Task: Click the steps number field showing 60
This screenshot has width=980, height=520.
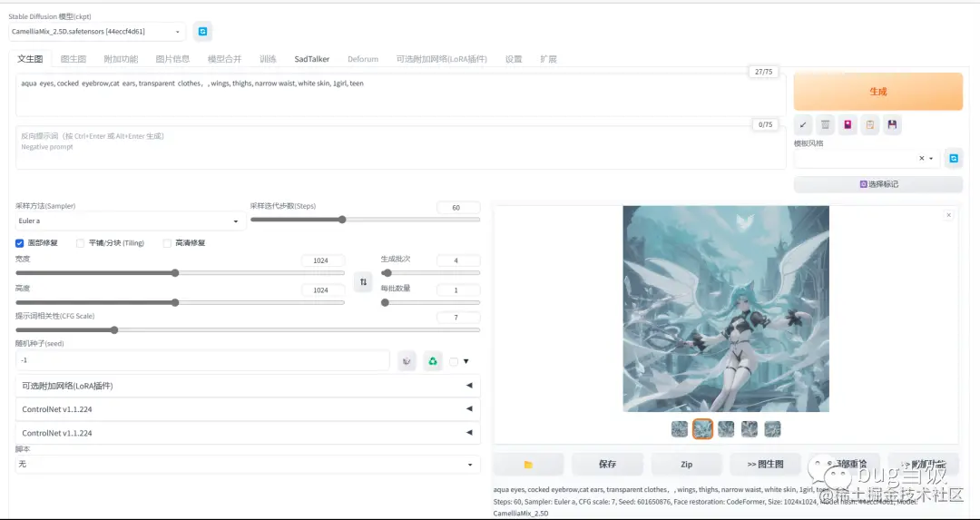Action: (458, 208)
